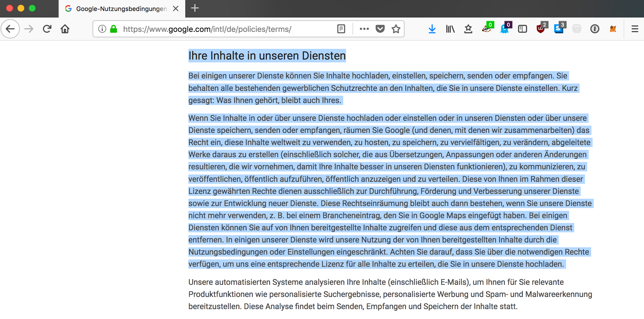The width and height of the screenshot is (644, 319).
Task: Open the Privacy Badger extension
Action: pos(487,29)
